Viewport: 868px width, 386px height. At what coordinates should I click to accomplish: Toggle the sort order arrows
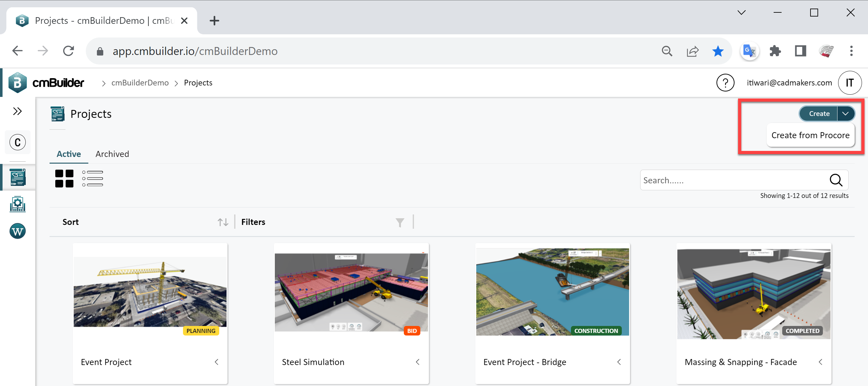[223, 222]
